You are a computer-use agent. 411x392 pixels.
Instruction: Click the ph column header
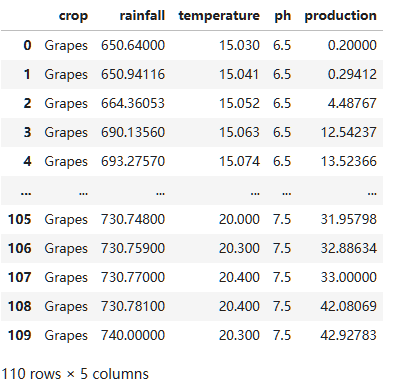(283, 16)
